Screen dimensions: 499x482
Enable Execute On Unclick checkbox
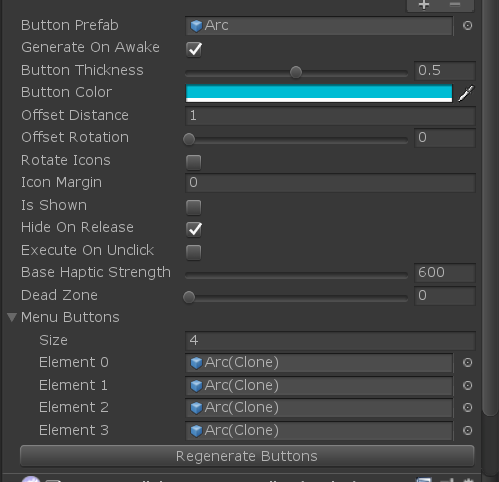coord(194,252)
